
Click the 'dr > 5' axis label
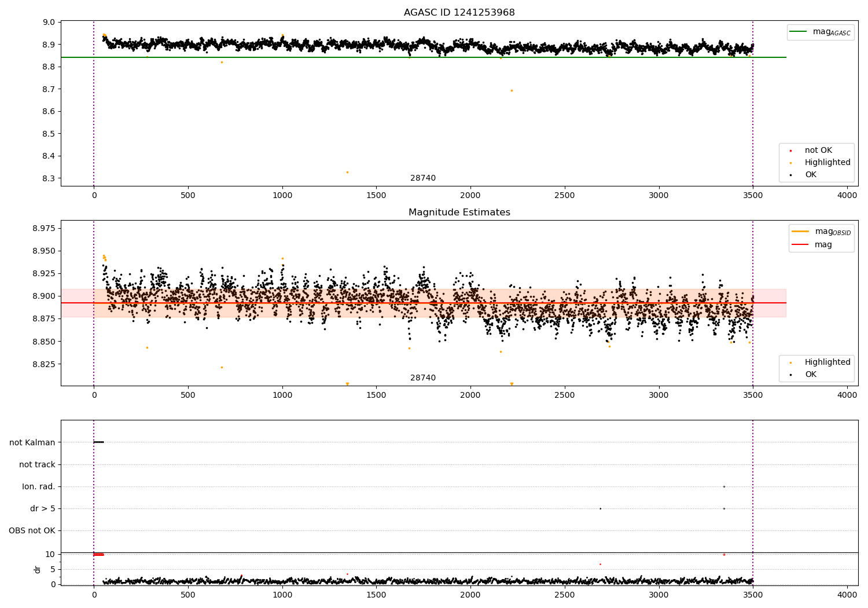[43, 508]
